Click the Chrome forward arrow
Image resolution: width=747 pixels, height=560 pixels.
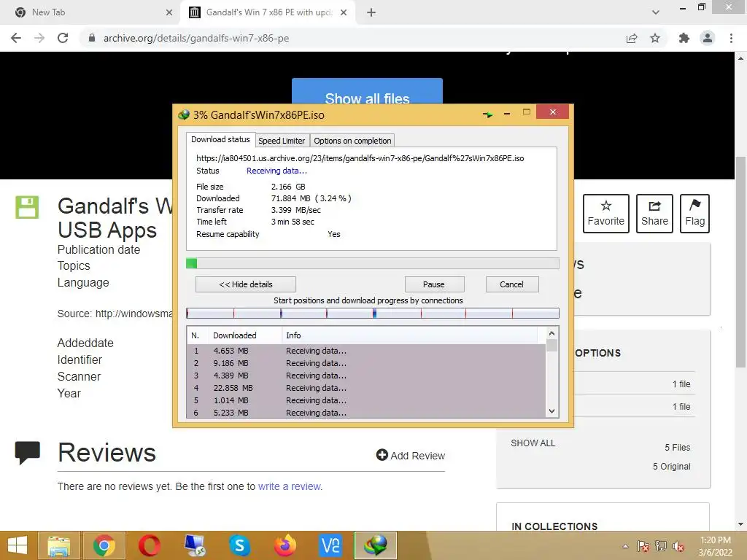pos(39,38)
